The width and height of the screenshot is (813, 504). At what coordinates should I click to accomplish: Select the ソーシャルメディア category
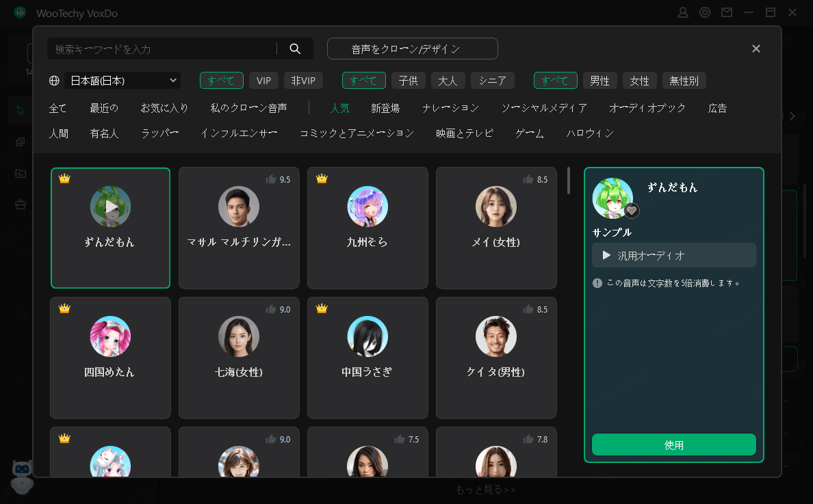(x=544, y=108)
